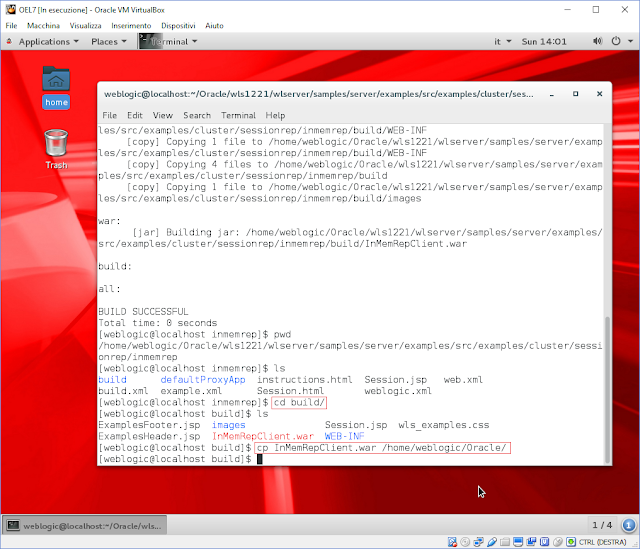640x549 pixels.
Task: Close the terminal window
Action: [600, 94]
